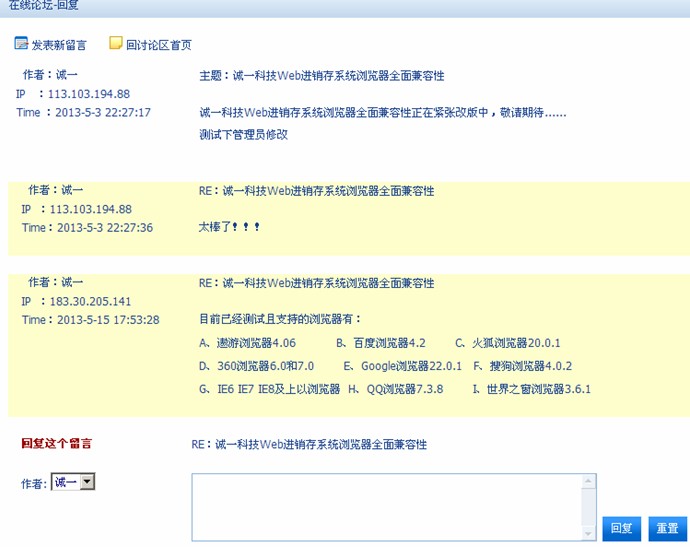Select item B 百度浏览器4.2
Viewport: 690px width, 552px height.
coord(381,343)
